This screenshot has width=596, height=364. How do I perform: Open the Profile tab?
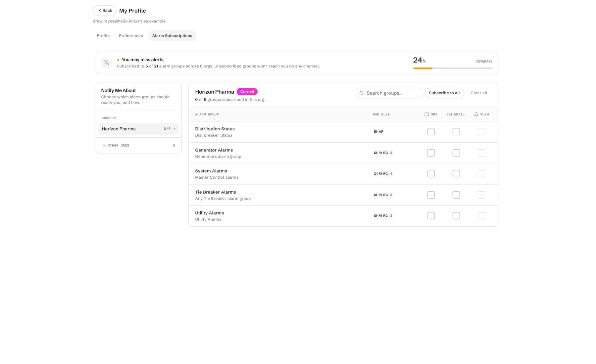pos(103,36)
